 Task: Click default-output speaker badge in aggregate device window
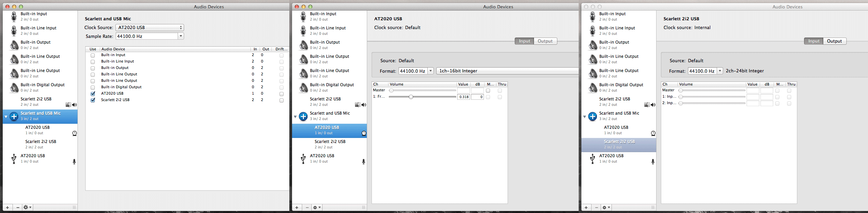74,105
